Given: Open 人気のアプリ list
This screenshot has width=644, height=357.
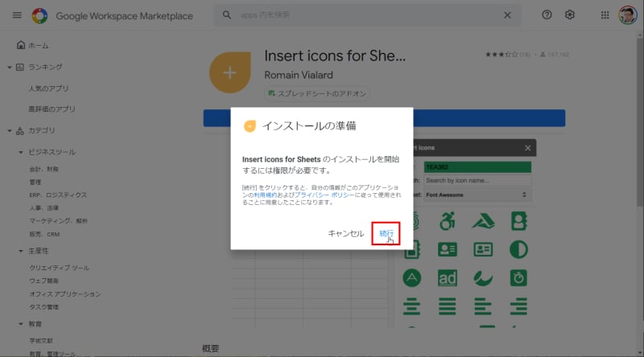Looking at the screenshot, I should click(48, 88).
